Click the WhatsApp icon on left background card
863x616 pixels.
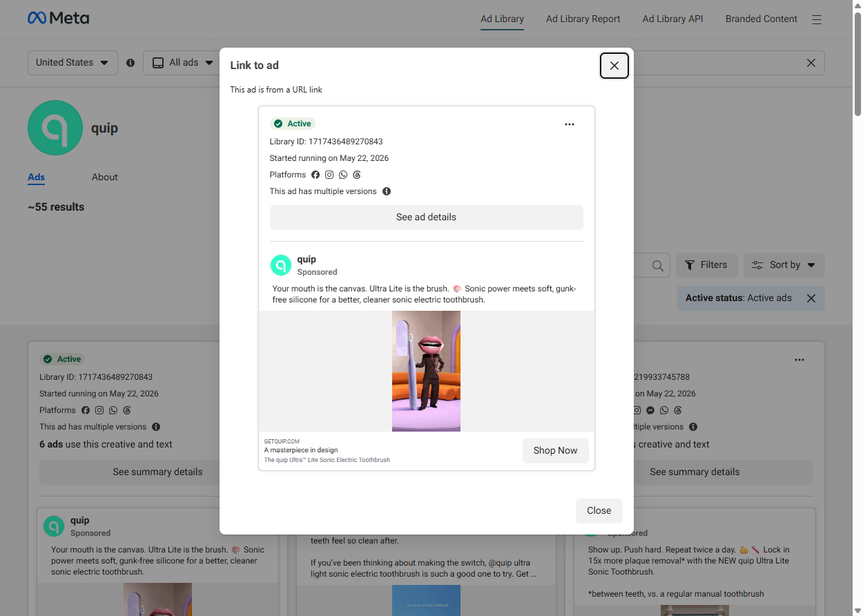(x=113, y=410)
